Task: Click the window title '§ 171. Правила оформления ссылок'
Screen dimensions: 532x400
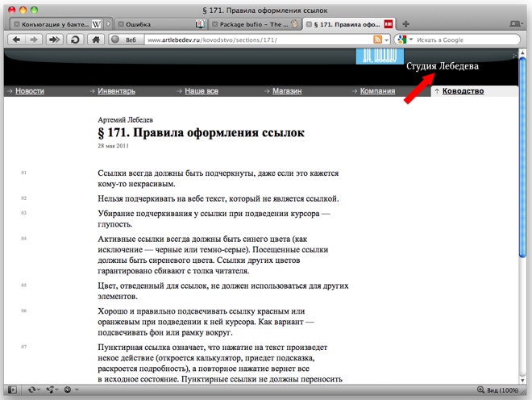Action: click(x=265, y=10)
